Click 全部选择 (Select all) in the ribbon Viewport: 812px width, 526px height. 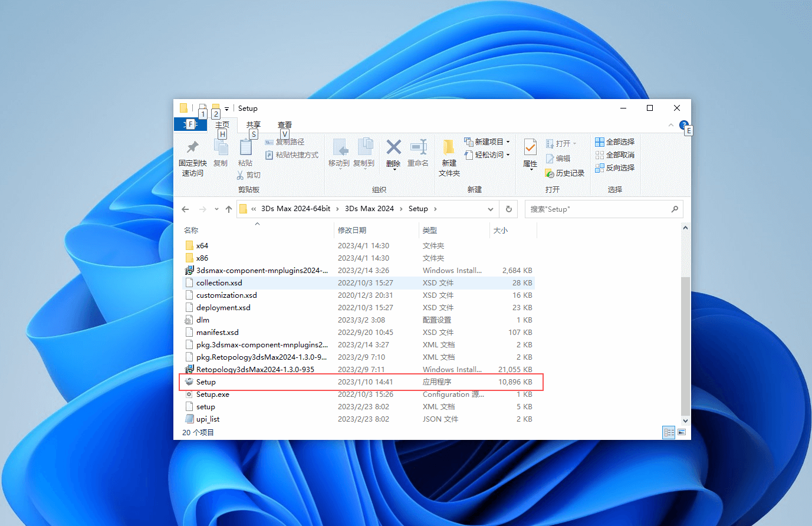pos(615,142)
